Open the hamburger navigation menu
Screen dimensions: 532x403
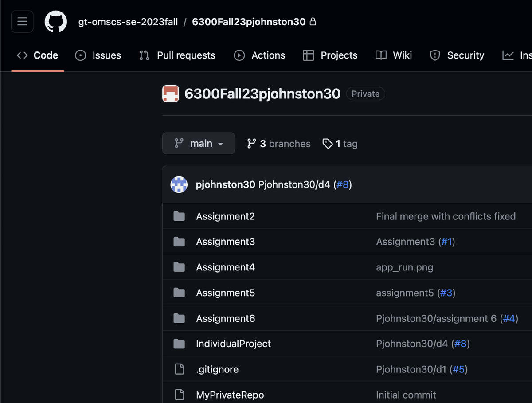[22, 22]
